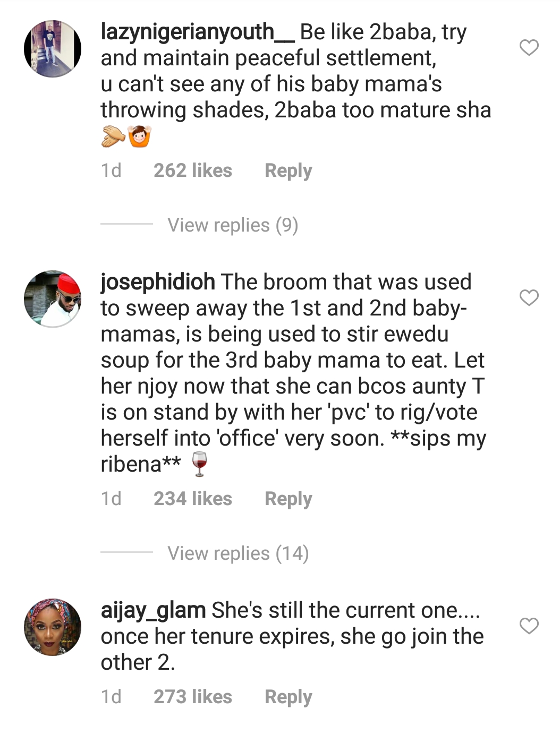Go to the aijay_glam username link
This screenshot has width=560, height=734.
[153, 610]
